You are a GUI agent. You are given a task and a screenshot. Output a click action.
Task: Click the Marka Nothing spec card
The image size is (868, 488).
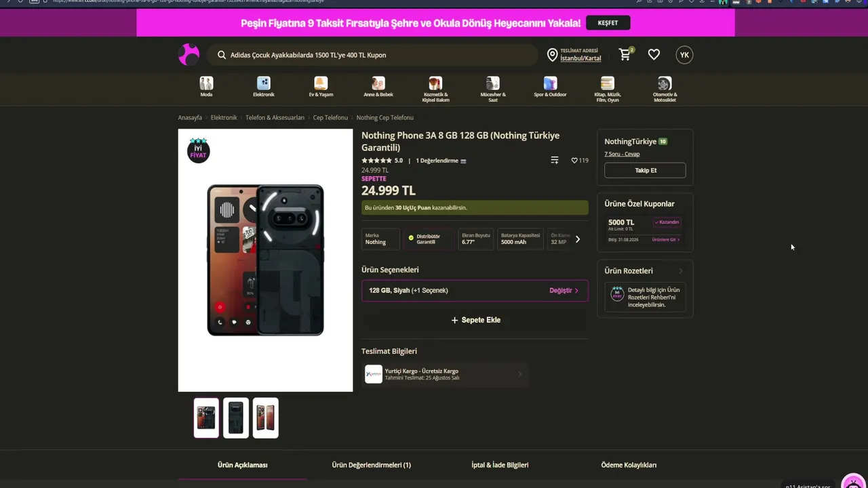click(380, 239)
